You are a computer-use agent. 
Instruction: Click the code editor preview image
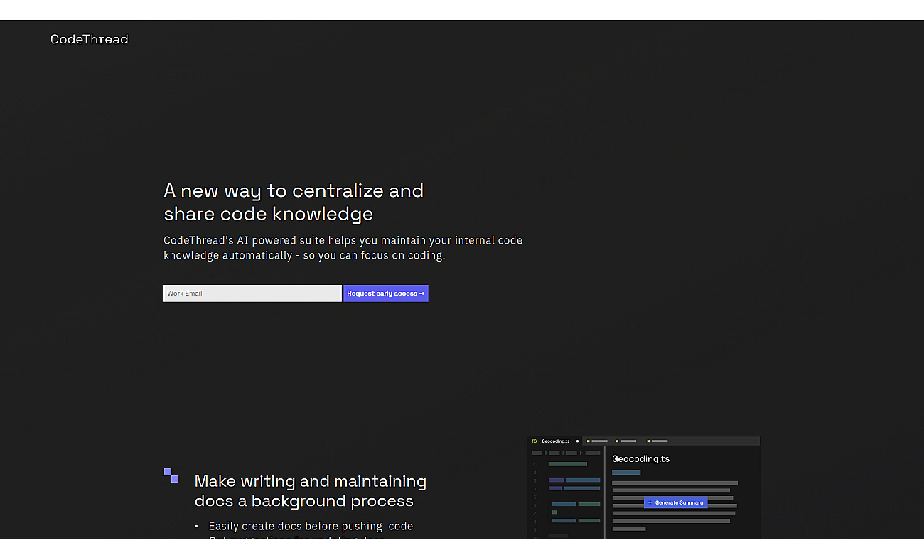(x=644, y=488)
